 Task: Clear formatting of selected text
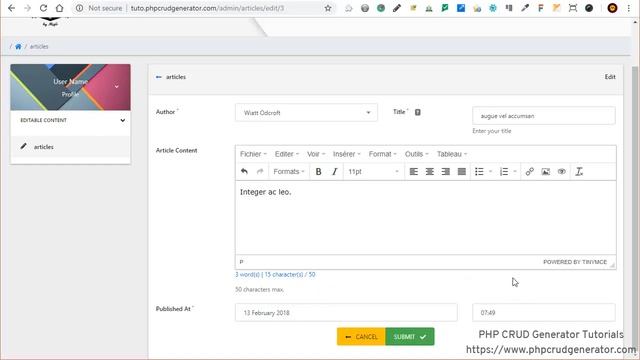(579, 172)
